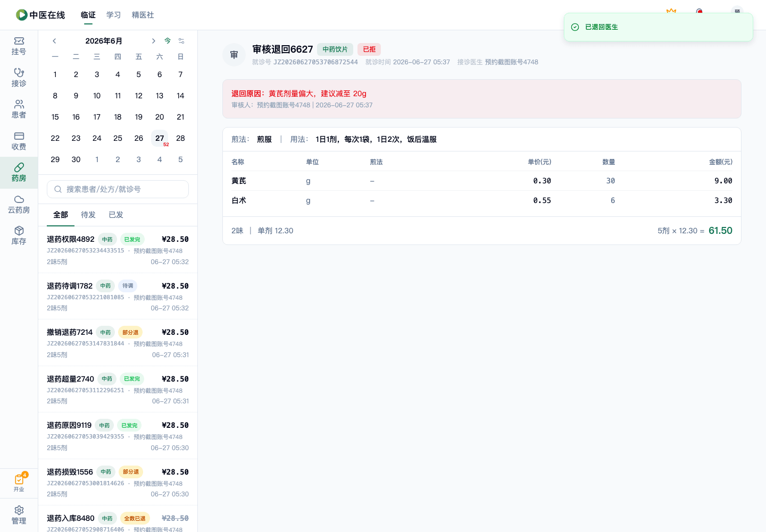The width and height of the screenshot is (766, 532).
Task: Select the 已发 list tab
Action: [x=116, y=215]
